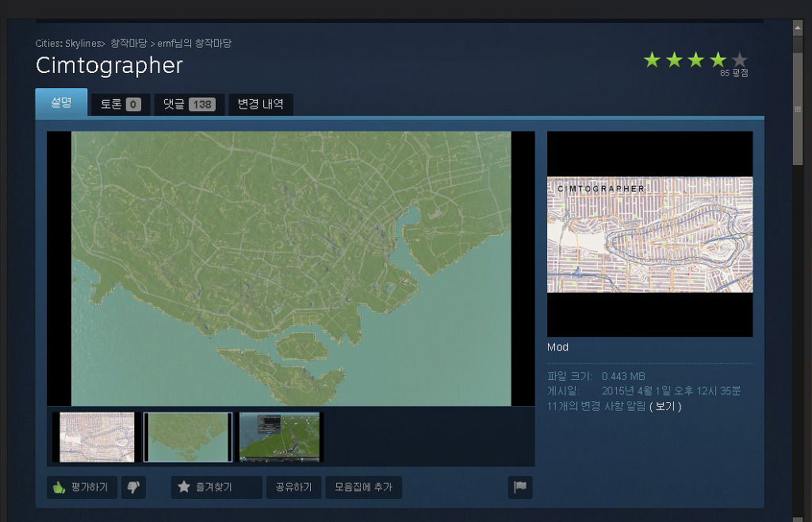
Task: Open emf님의 창작마당 breadcrumb link
Action: 194,43
